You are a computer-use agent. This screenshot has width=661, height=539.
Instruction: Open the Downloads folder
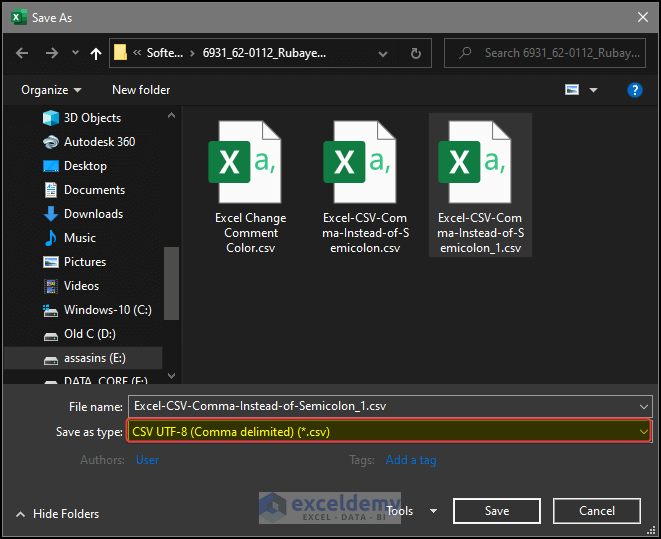point(94,214)
